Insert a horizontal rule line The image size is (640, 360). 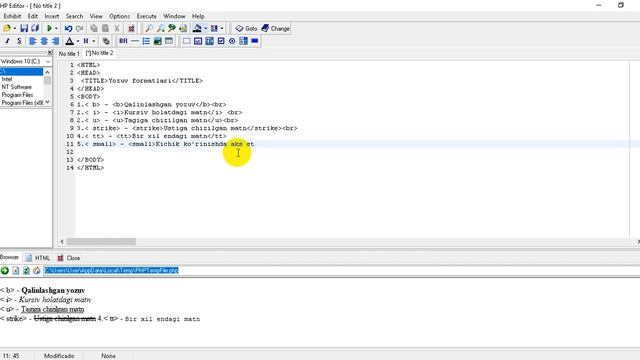135,41
